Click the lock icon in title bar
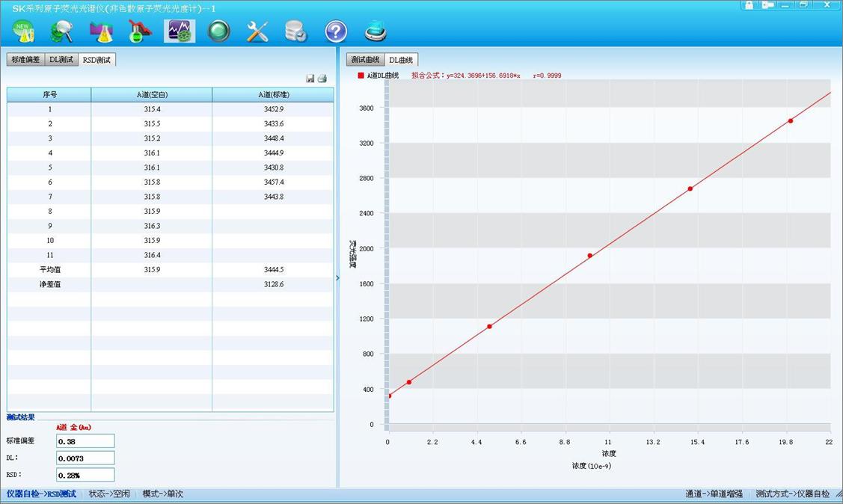The image size is (843, 504). coord(749,4)
